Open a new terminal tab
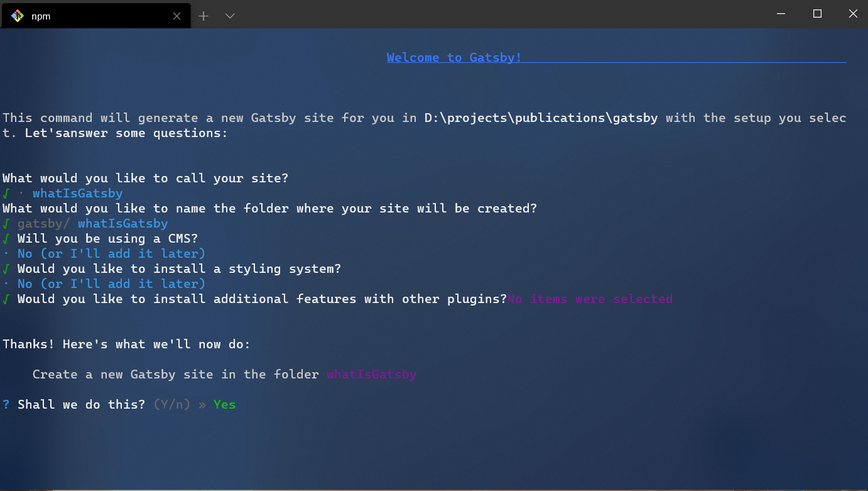The width and height of the screenshot is (868, 491). click(x=203, y=16)
